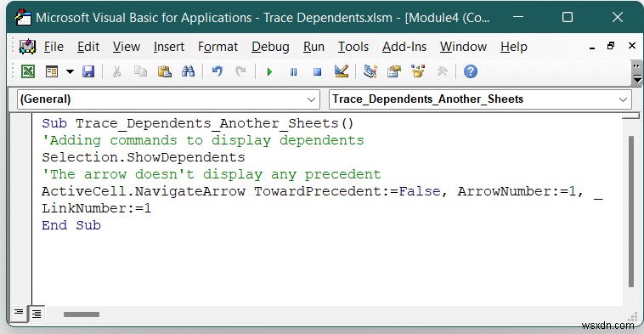Expand toolbar options overflow arrow
The height and width of the screenshot is (334, 644).
click(x=636, y=73)
